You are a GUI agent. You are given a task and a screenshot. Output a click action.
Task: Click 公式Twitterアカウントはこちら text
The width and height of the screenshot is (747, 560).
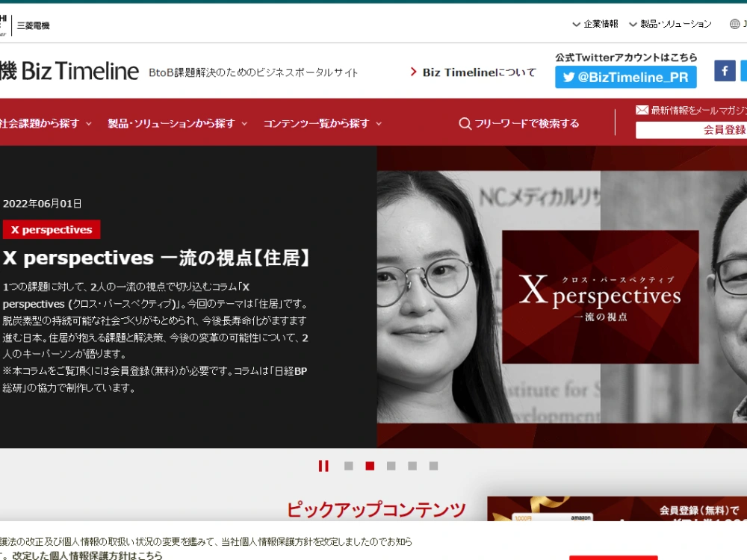tap(626, 57)
